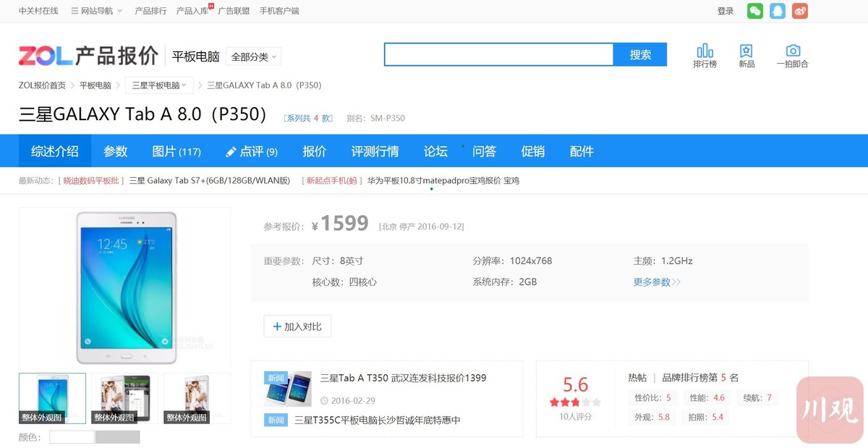The width and height of the screenshot is (868, 448).
Task: Switch to the 报价 tab
Action: pos(314,151)
